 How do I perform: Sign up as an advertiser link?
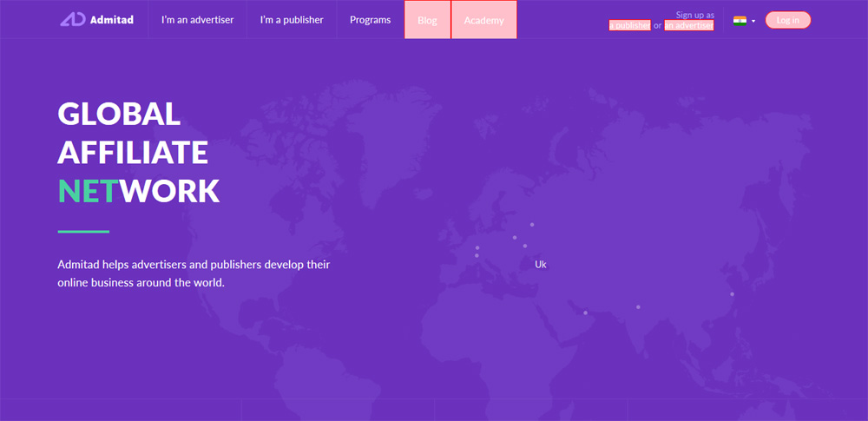tap(688, 25)
